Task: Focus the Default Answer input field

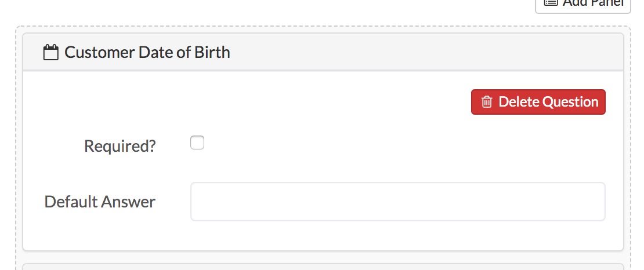Action: pyautogui.click(x=397, y=202)
